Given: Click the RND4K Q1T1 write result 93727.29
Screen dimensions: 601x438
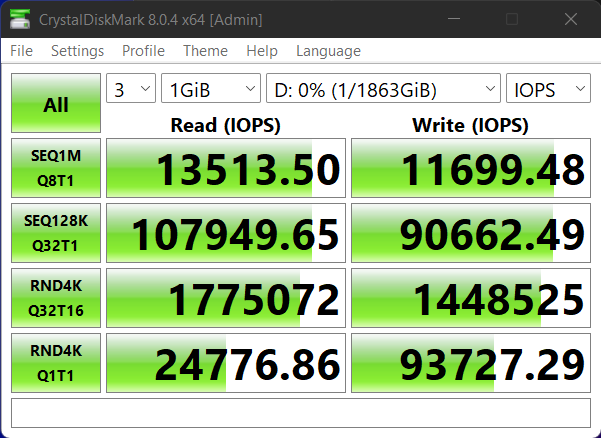Looking at the screenshot, I should 470,363.
